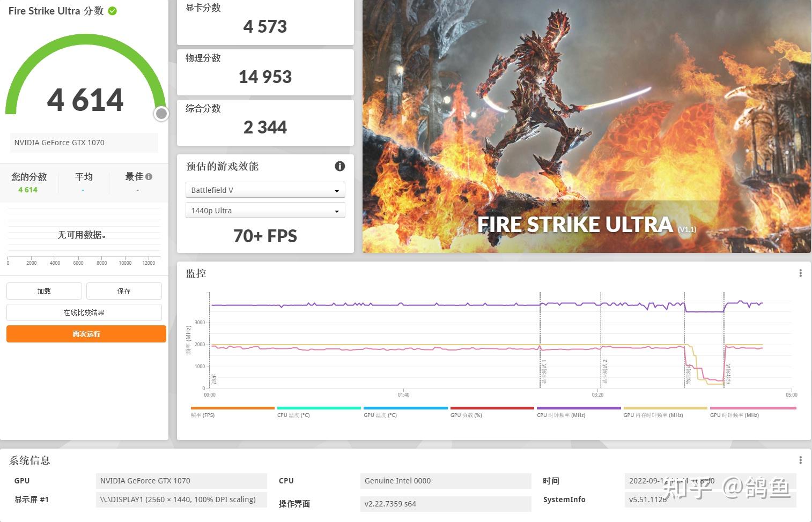Click the Genuine Intel 0000 CPU field
The image size is (812, 522).
pos(446,481)
